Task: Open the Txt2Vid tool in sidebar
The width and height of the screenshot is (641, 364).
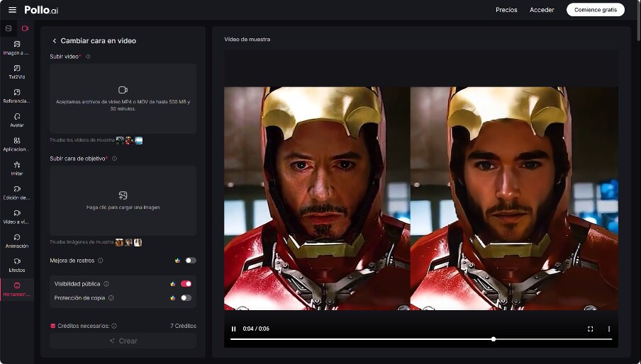Action: pyautogui.click(x=16, y=71)
